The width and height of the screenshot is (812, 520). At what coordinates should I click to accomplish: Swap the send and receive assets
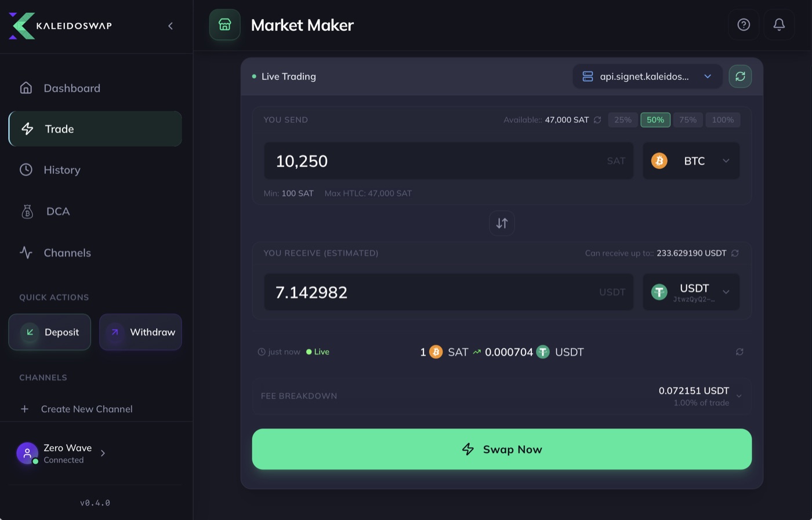(x=502, y=223)
